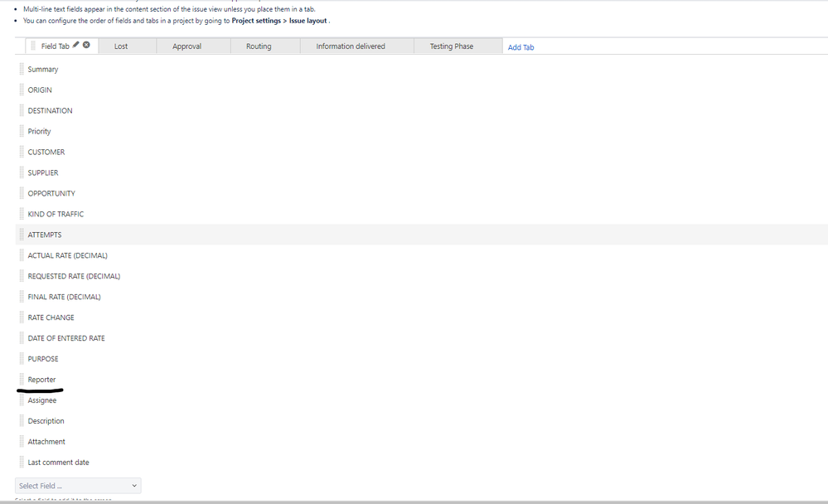
Task: Select the Assignee field row
Action: [x=421, y=400]
